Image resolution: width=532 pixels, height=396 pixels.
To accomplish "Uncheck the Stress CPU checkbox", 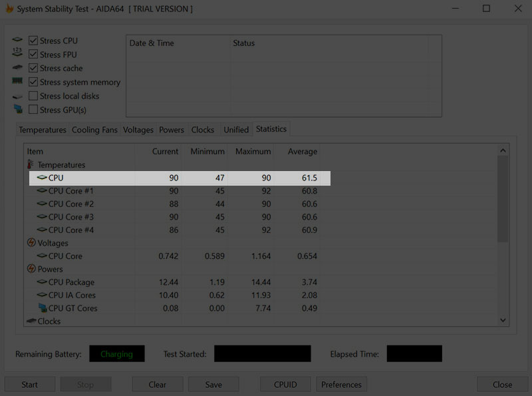I will pyautogui.click(x=33, y=41).
